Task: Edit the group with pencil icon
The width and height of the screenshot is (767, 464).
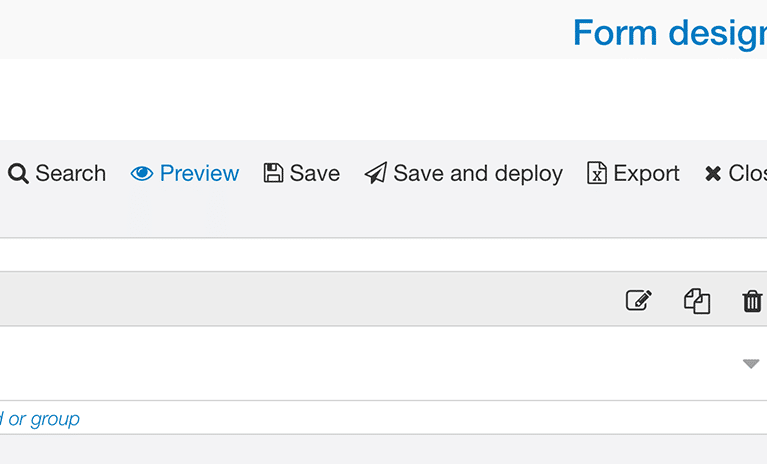Action: (639, 300)
